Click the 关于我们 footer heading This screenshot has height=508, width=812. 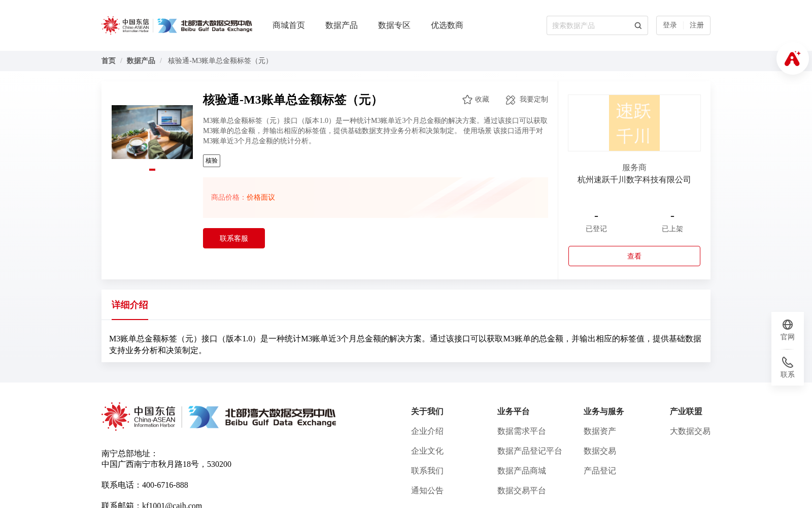click(x=427, y=411)
